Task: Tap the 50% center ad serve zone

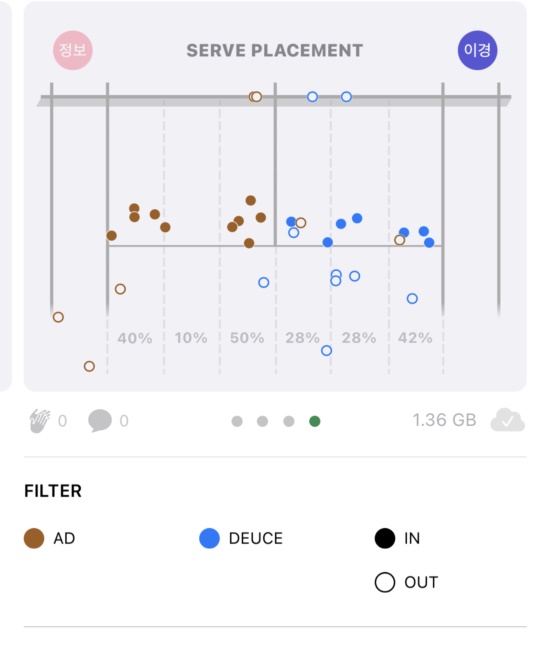Action: point(247,338)
